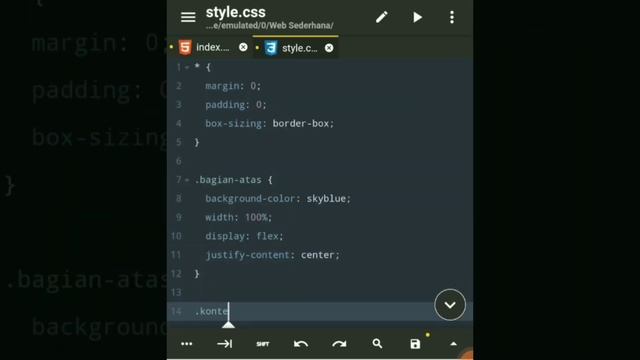Tap the file path '...e/emulated/0/Web Sederhana/'
The height and width of the screenshot is (360, 640).
[269, 26]
